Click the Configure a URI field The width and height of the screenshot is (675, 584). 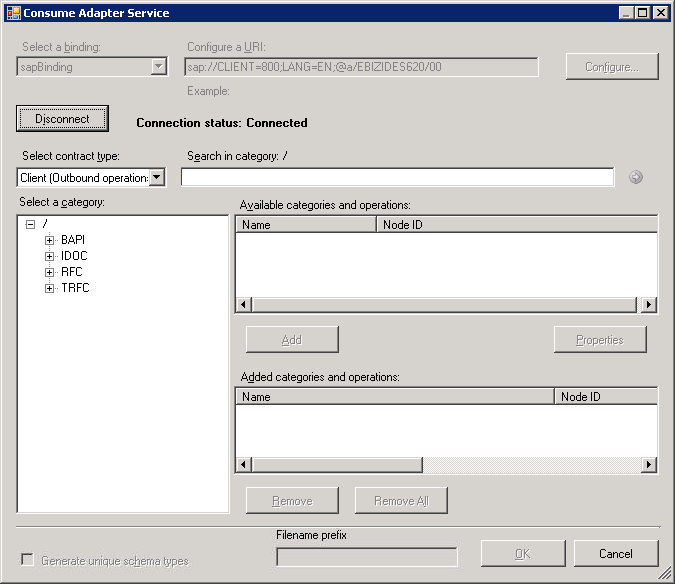361,67
